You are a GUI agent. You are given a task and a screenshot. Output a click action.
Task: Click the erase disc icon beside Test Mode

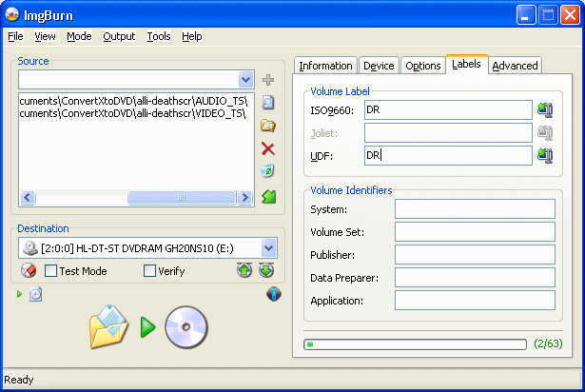[x=29, y=270]
